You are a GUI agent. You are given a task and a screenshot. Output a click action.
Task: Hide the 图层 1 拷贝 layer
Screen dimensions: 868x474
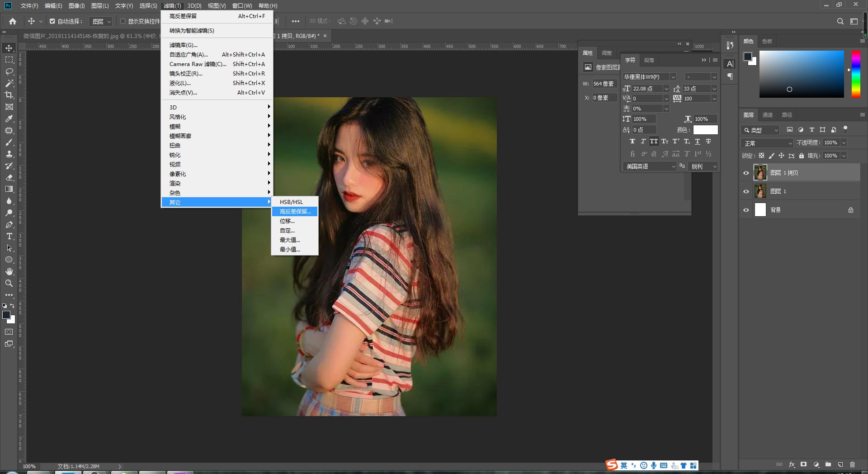[746, 173]
